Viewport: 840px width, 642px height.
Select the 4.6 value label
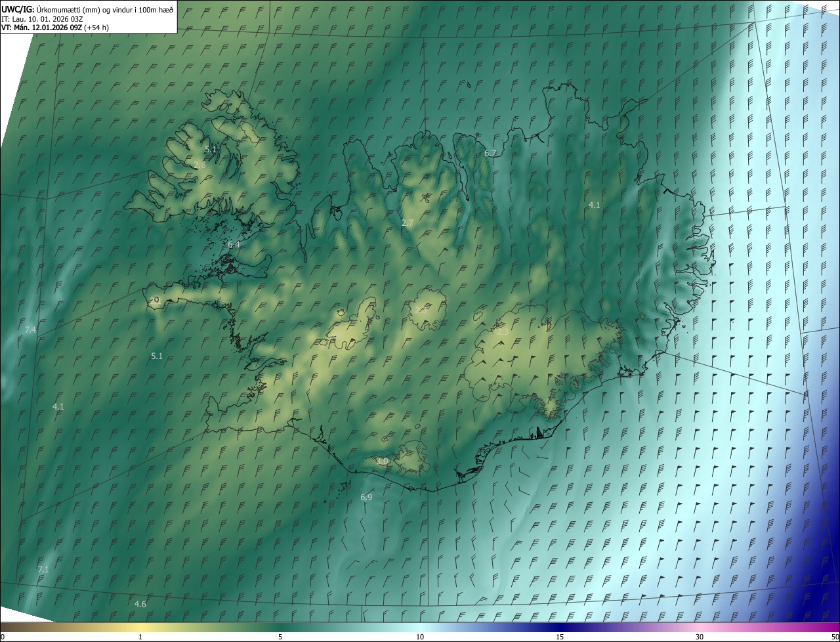pyautogui.click(x=140, y=604)
